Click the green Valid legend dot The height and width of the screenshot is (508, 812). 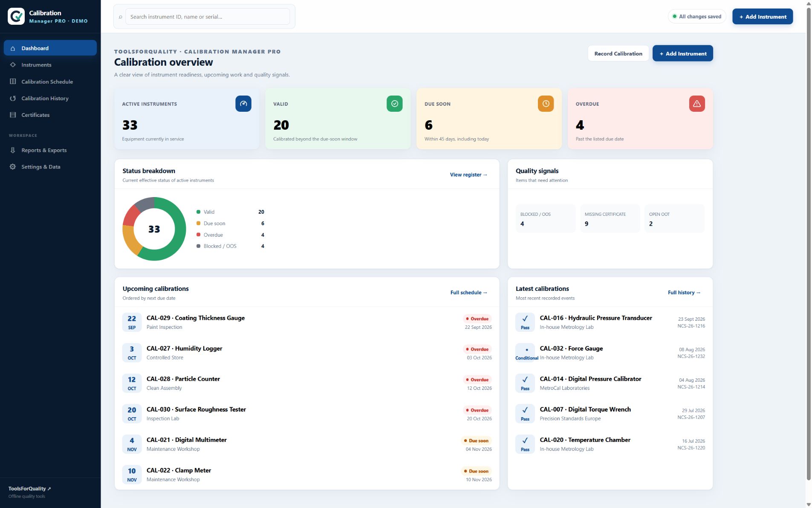[198, 212]
